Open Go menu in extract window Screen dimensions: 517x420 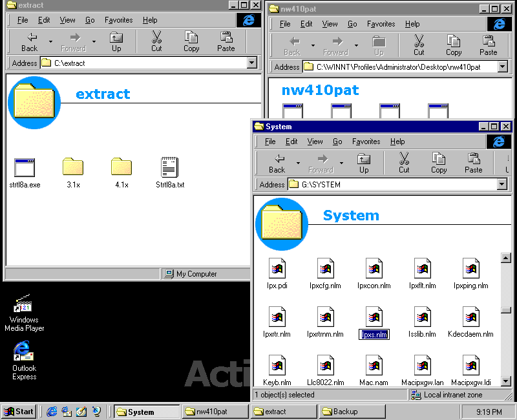pos(90,20)
